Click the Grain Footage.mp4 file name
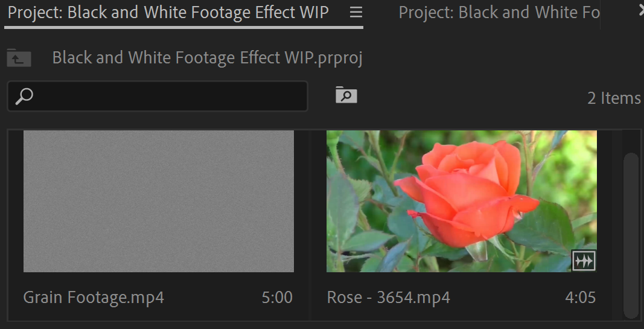Viewport: 644px width, 329px height. click(94, 298)
